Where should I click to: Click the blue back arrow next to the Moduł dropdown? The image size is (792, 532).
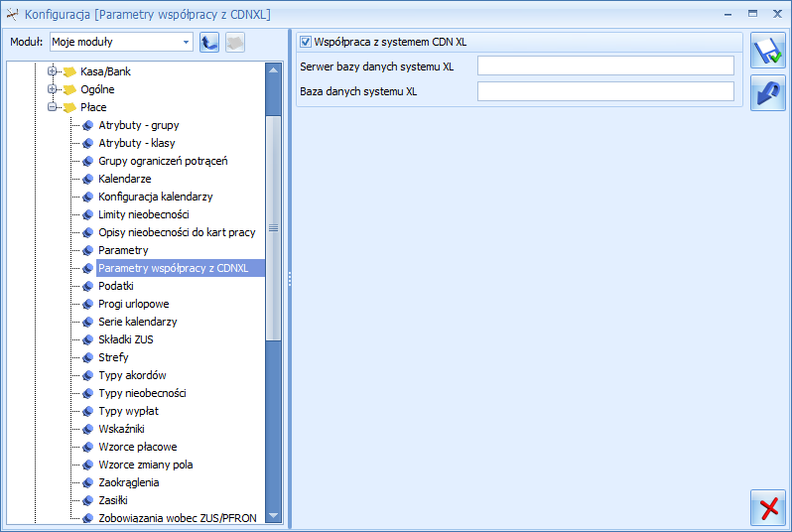click(x=209, y=43)
